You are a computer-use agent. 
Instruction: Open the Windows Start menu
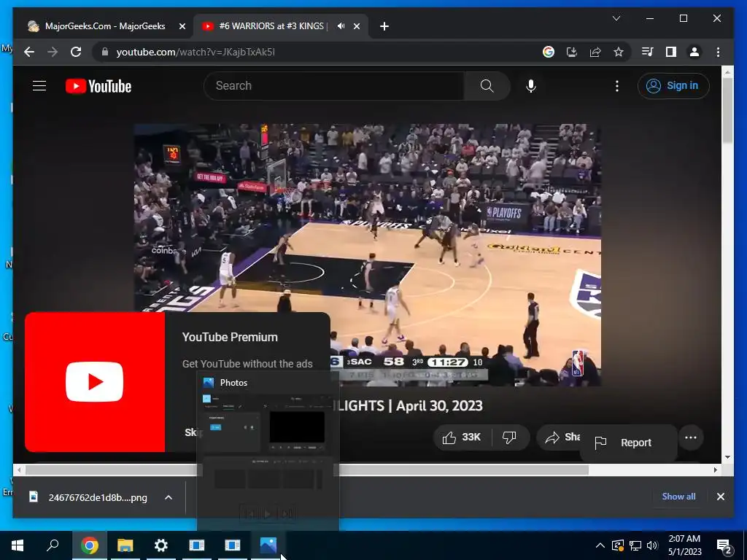click(x=18, y=545)
